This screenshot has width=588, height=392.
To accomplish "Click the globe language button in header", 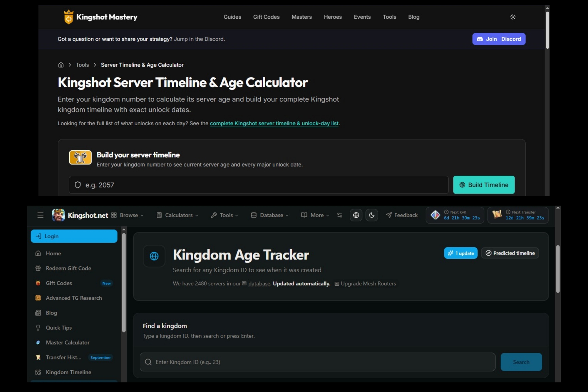I will [x=356, y=215].
